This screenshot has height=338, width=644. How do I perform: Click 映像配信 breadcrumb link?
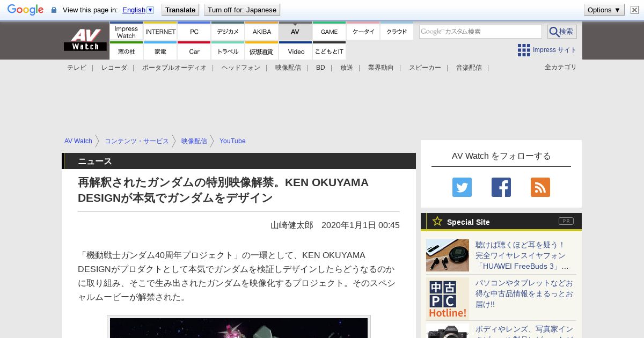194,141
